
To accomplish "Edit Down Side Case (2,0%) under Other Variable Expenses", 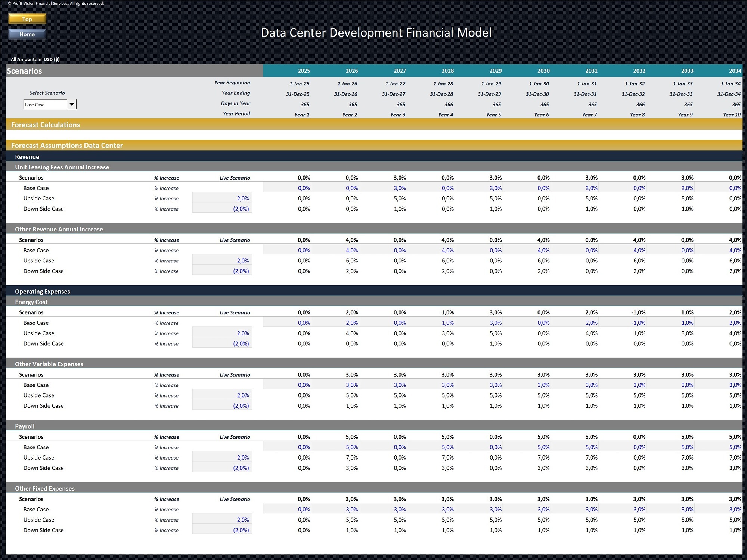I will (222, 406).
